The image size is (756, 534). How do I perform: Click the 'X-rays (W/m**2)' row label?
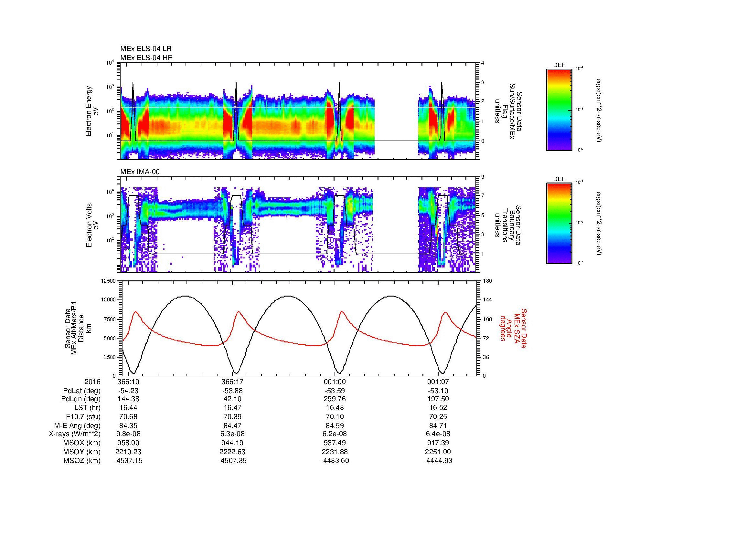tap(75, 434)
